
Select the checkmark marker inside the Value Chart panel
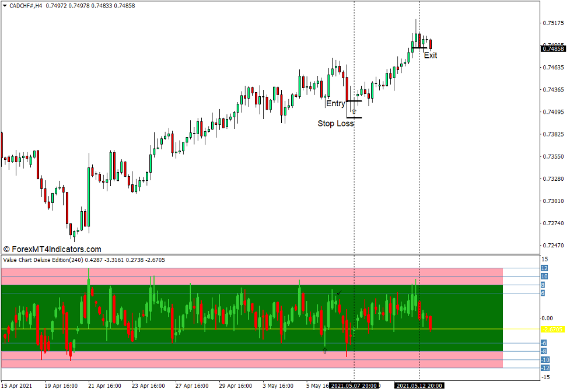338,292
